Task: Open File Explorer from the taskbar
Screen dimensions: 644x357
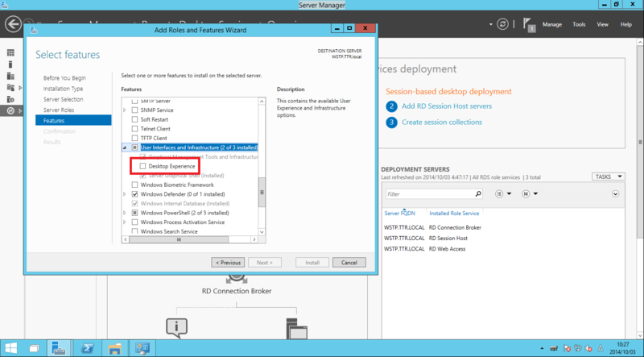Action: pyautogui.click(x=114, y=348)
